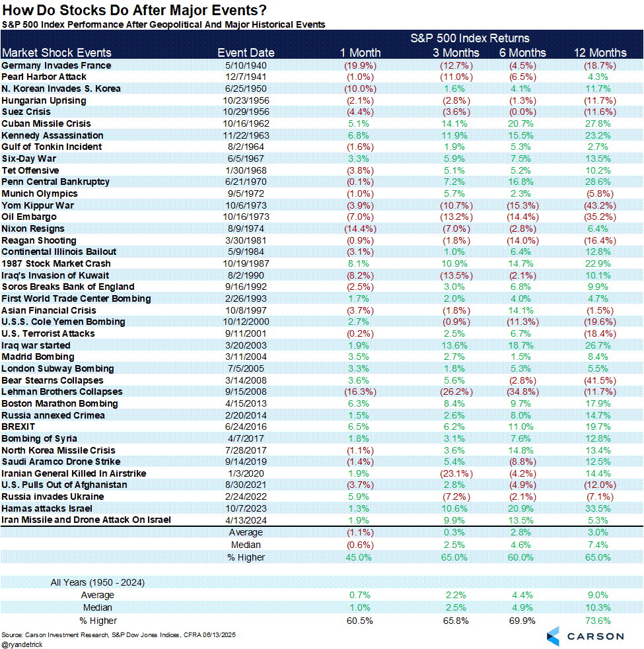Select the 'U.S. Terrorist Attacks' row label
This screenshot has height=649, width=644.
click(x=48, y=333)
